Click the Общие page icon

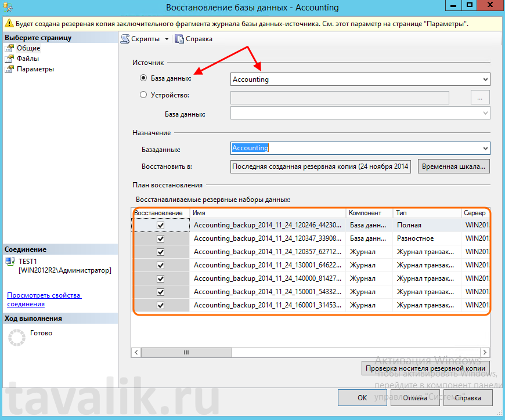[x=9, y=48]
